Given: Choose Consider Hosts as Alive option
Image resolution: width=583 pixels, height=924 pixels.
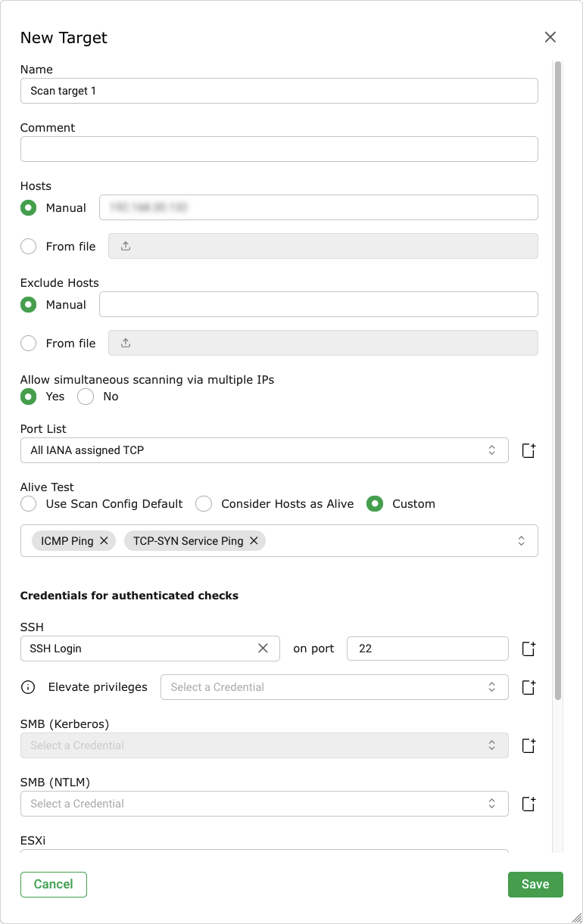Looking at the screenshot, I should click(x=203, y=504).
